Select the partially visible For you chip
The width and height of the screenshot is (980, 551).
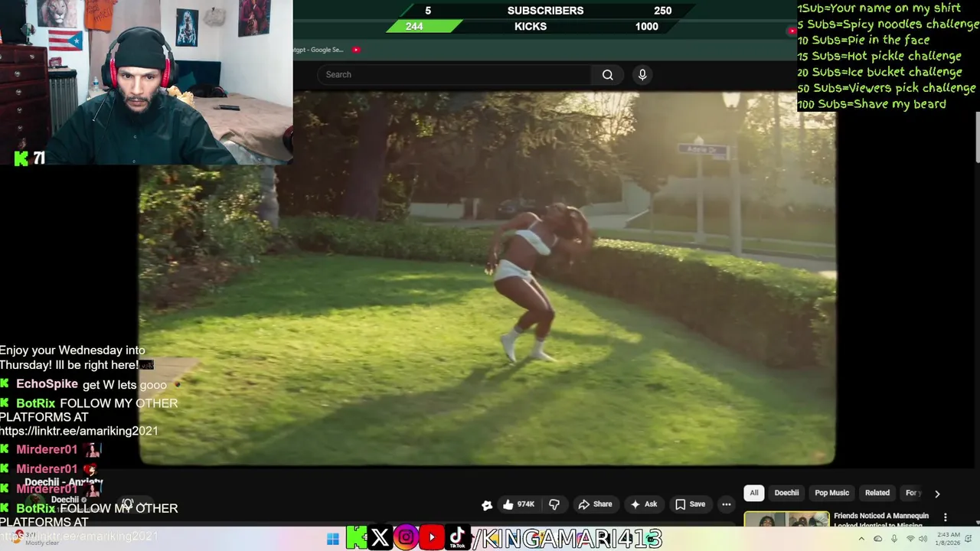(x=912, y=493)
